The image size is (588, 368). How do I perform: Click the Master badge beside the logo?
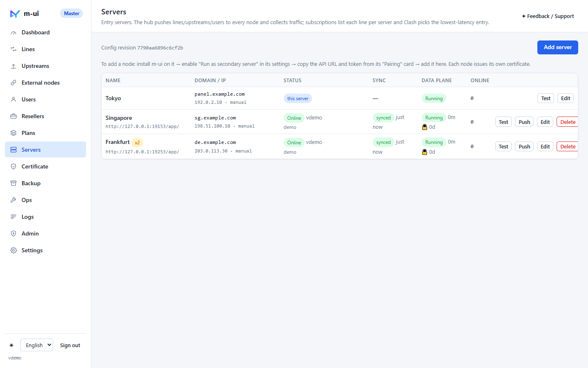click(71, 13)
